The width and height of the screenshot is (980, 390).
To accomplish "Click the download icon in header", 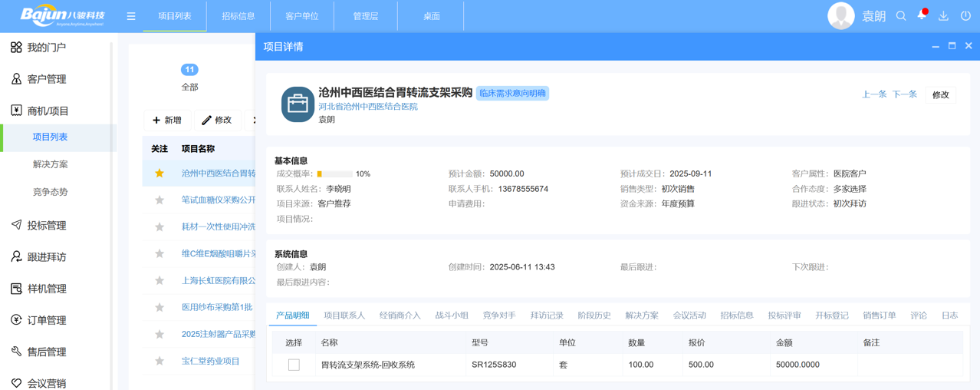I will tap(943, 16).
